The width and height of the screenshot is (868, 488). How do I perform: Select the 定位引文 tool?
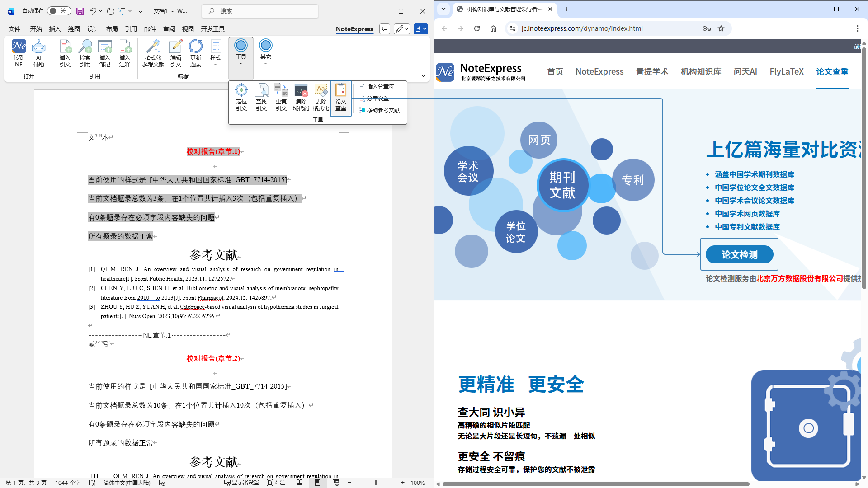click(241, 97)
